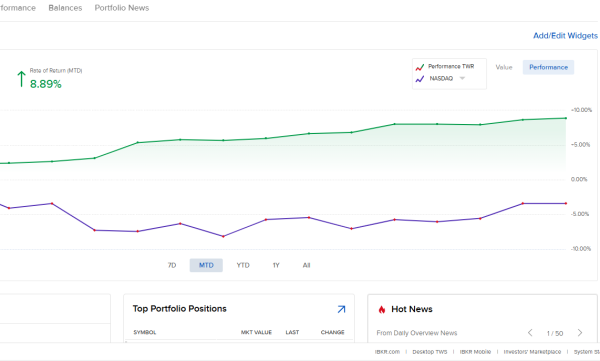Go to the previous Hot News article
The width and height of the screenshot is (600, 361).
coord(530,333)
